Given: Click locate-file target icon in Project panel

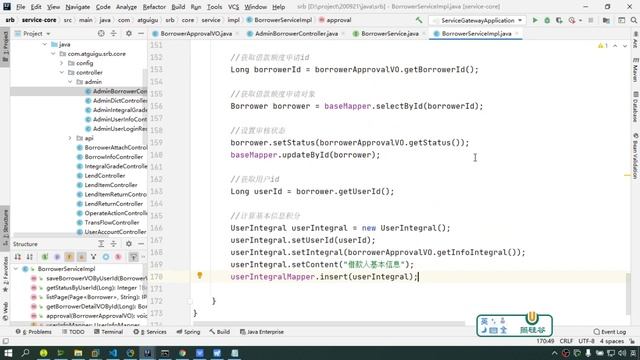Looking at the screenshot, I should click(x=101, y=33).
